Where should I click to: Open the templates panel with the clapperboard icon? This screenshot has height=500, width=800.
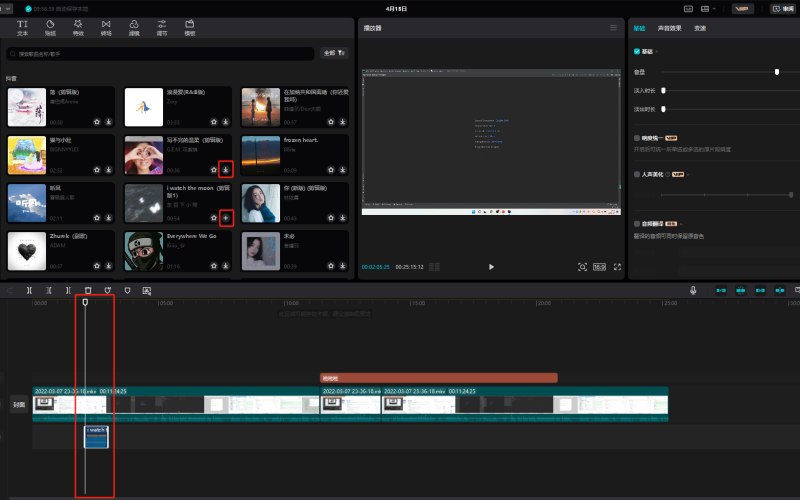click(190, 28)
